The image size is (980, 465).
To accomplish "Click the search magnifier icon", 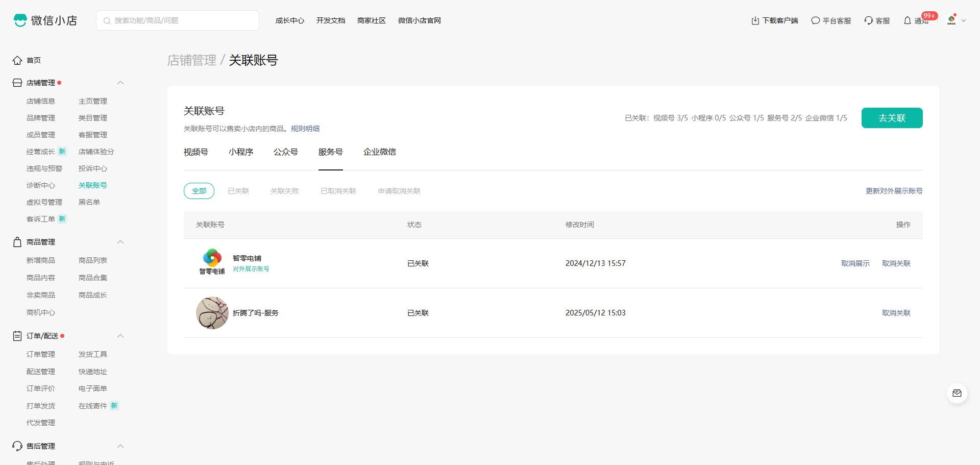I will 107,21.
